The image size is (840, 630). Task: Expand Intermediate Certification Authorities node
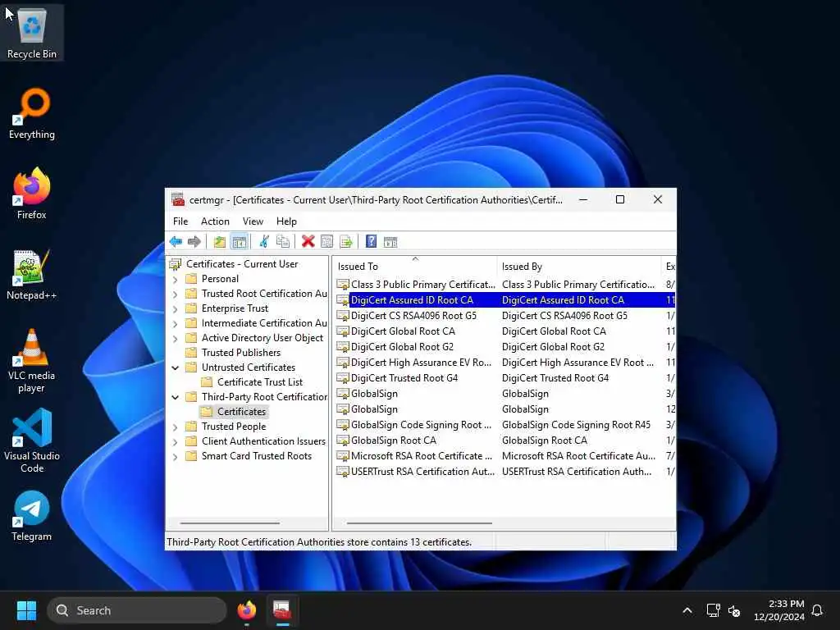coord(176,323)
